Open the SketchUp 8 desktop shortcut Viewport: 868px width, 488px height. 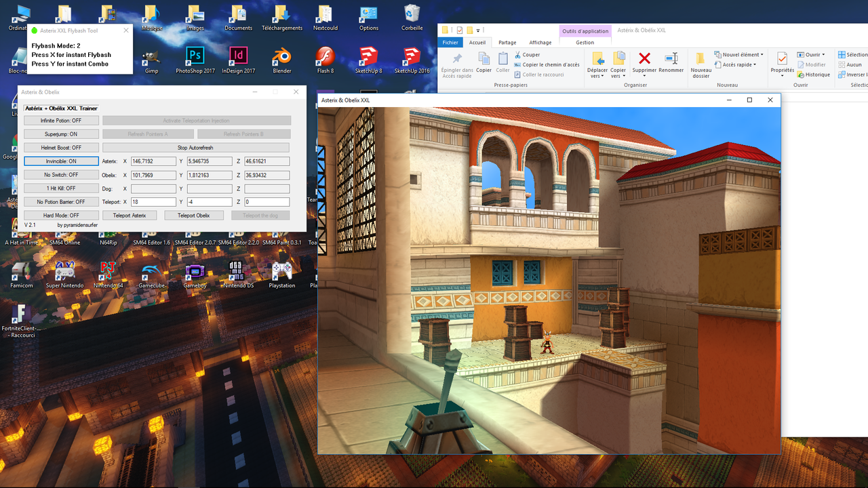[369, 61]
